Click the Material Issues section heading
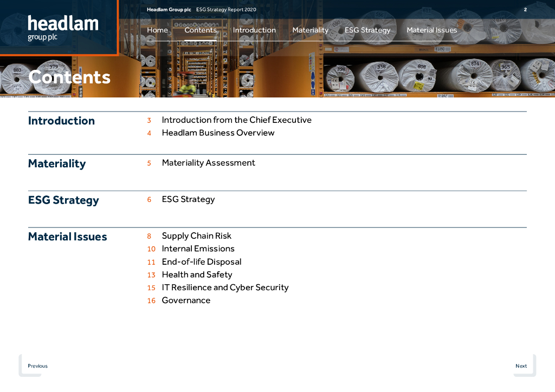 click(x=68, y=237)
